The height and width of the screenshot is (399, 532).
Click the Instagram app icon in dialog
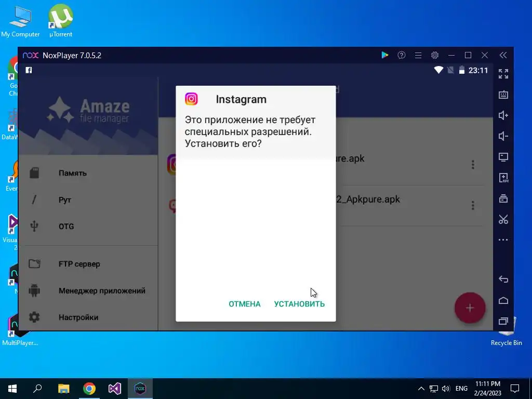(x=191, y=99)
